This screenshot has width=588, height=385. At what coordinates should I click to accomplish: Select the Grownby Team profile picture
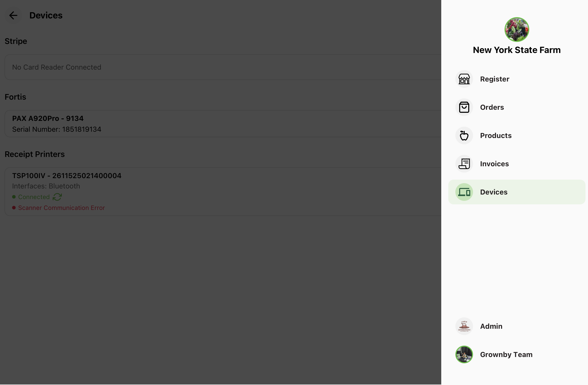tap(464, 355)
